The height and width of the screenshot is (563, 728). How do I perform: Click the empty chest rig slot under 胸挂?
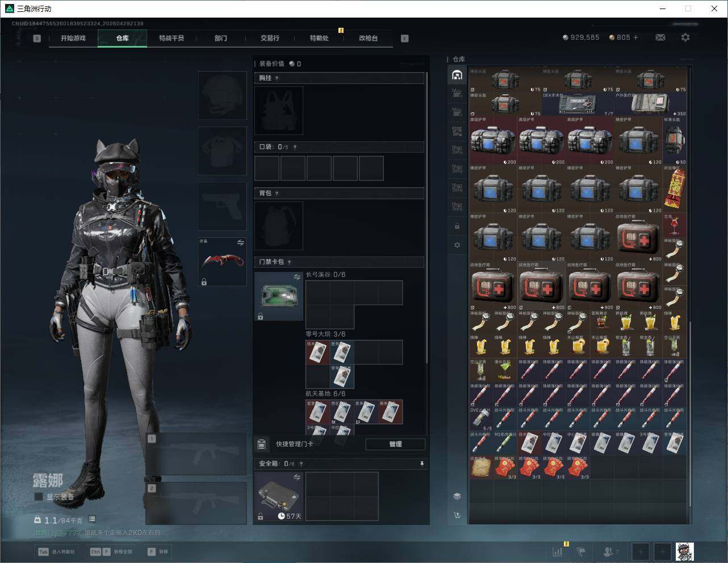click(279, 111)
